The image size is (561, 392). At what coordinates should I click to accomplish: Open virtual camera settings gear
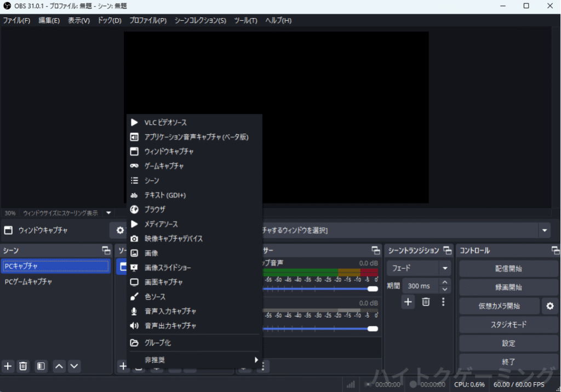point(550,306)
